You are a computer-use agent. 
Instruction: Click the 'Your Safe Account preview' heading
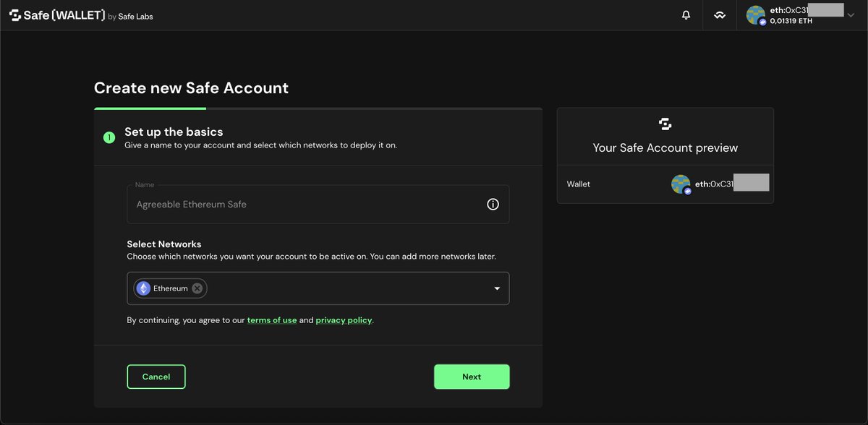pos(665,147)
